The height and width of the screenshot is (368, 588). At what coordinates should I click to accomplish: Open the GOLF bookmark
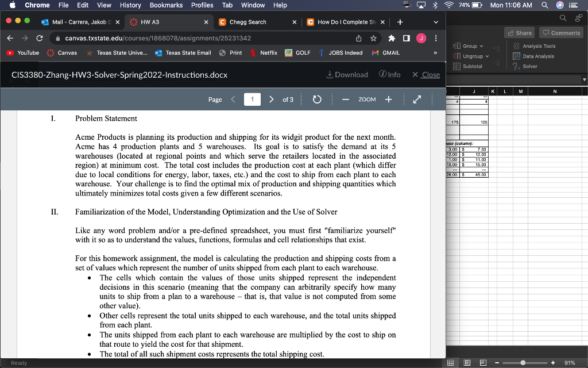(x=298, y=53)
